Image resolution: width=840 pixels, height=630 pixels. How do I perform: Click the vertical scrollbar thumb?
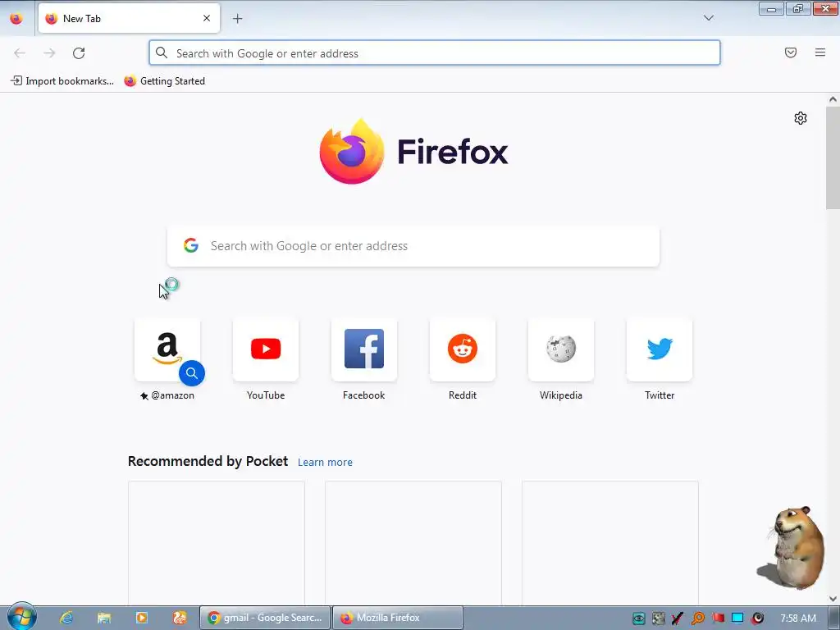pyautogui.click(x=833, y=157)
